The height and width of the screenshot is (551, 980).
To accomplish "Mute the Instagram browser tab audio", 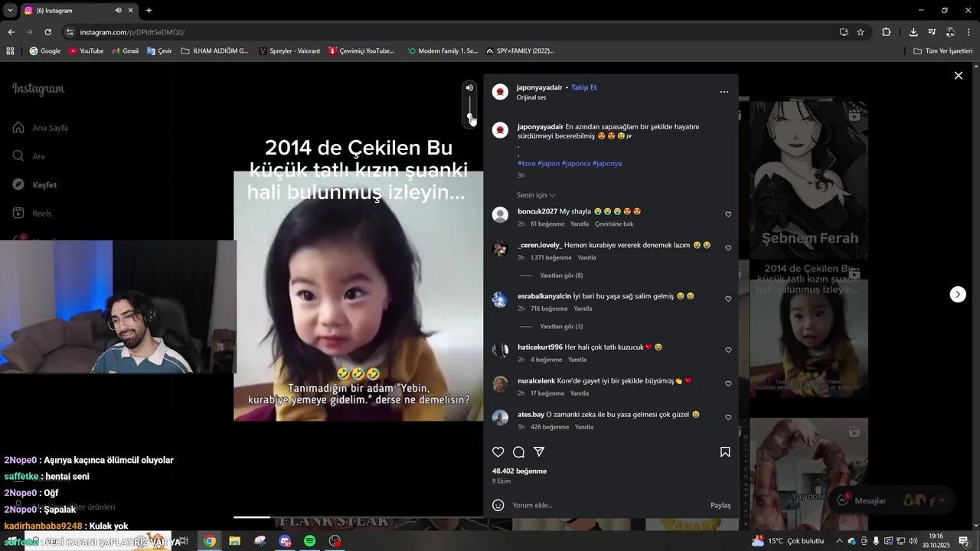I will pyautogui.click(x=118, y=11).
